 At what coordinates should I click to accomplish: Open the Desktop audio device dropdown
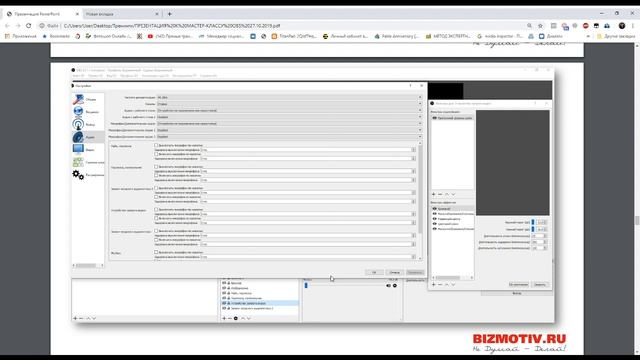tap(289, 111)
